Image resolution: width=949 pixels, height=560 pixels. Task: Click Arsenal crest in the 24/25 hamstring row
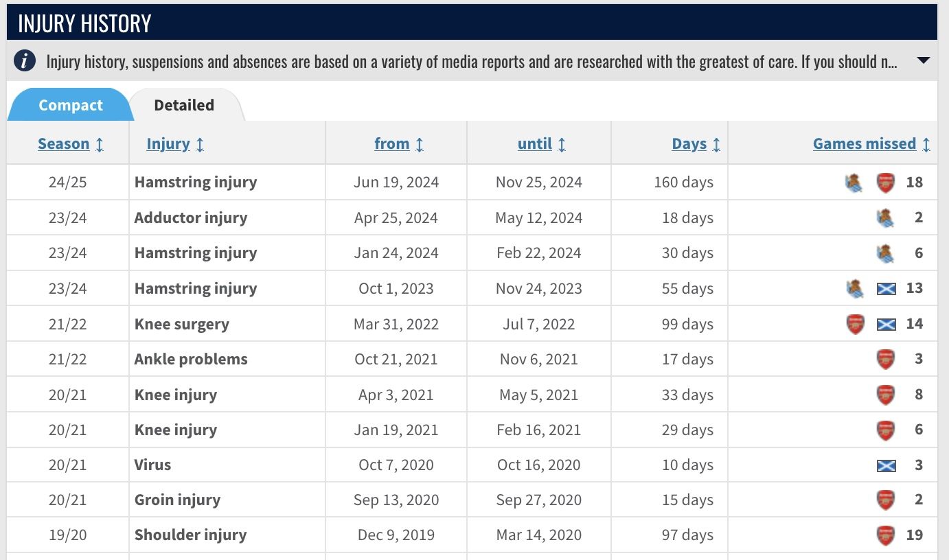(x=886, y=183)
